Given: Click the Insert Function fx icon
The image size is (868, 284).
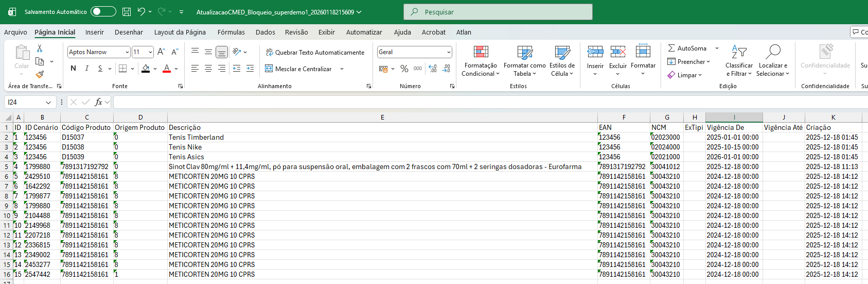Looking at the screenshot, I should 99,102.
